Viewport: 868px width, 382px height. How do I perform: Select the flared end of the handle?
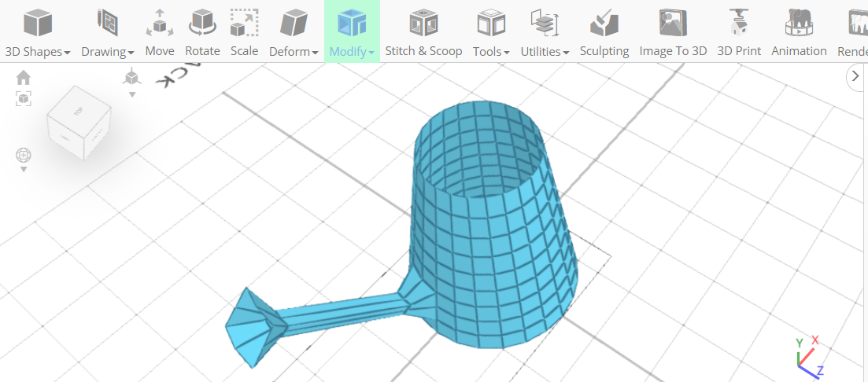(255, 328)
